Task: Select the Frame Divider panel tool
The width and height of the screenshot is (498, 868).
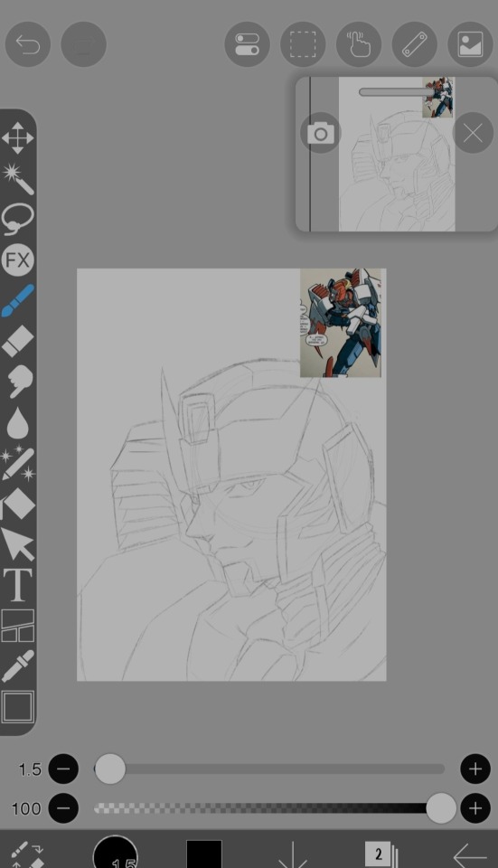Action: point(18,626)
